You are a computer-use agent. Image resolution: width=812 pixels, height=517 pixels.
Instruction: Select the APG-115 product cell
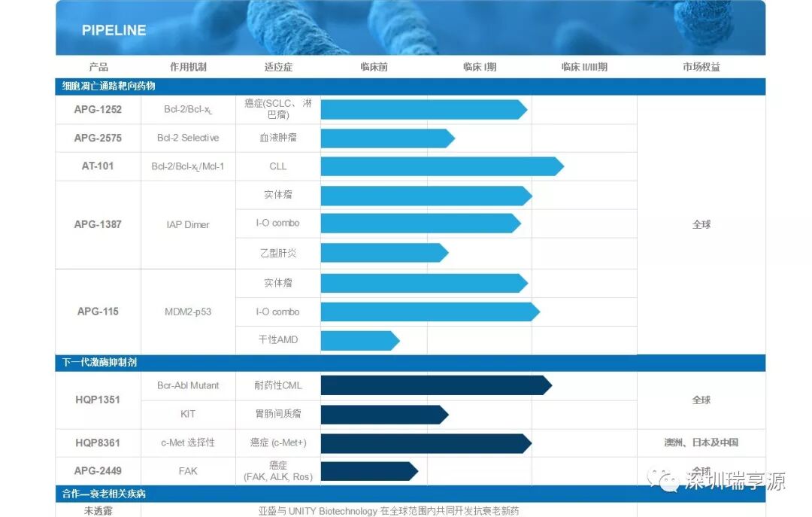click(98, 312)
